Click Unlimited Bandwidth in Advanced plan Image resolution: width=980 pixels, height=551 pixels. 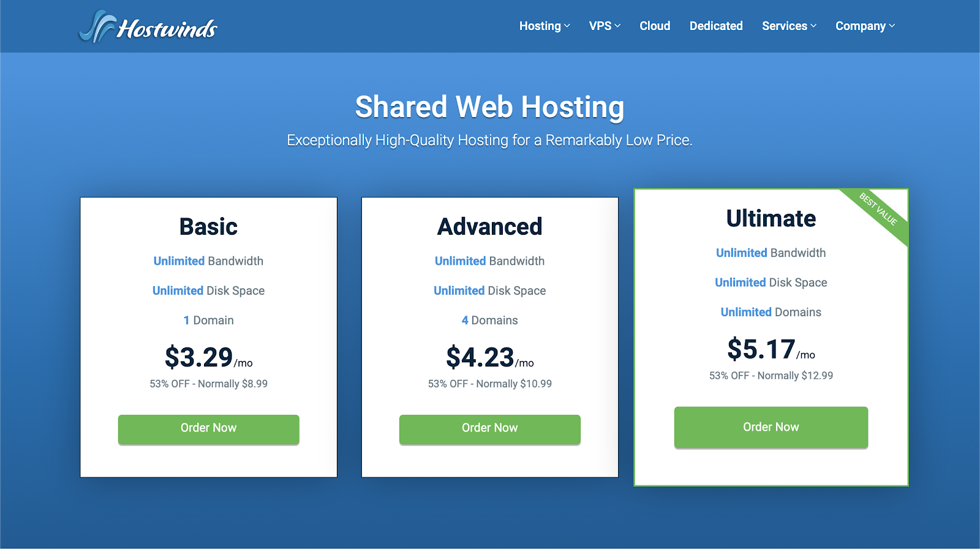(x=489, y=261)
